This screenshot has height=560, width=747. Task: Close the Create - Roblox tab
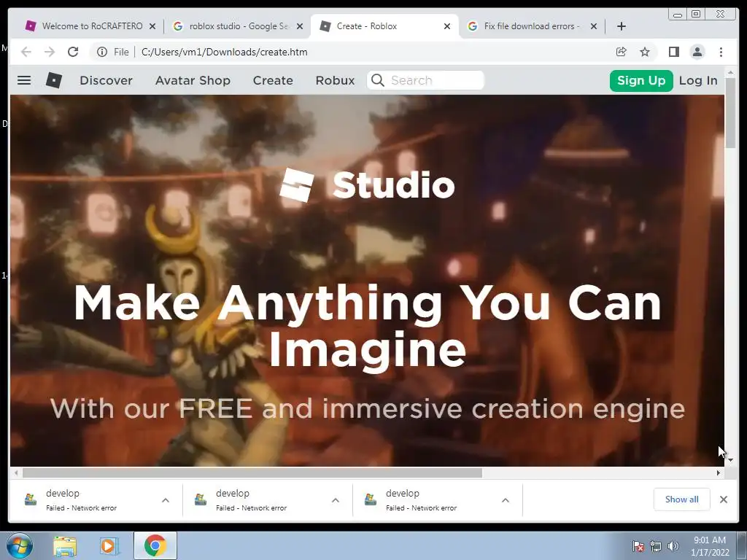point(447,26)
